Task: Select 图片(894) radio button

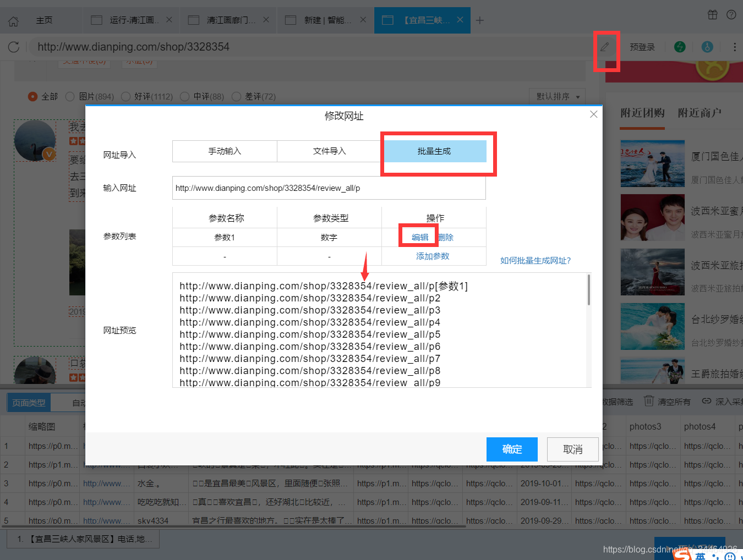Action: tap(70, 97)
